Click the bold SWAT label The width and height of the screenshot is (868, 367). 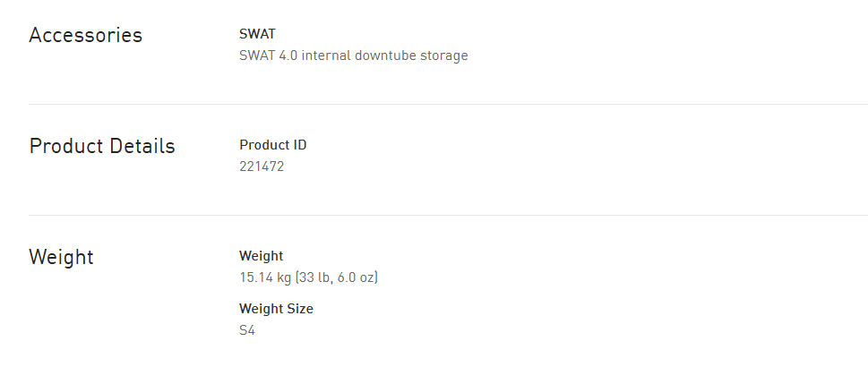(x=257, y=34)
